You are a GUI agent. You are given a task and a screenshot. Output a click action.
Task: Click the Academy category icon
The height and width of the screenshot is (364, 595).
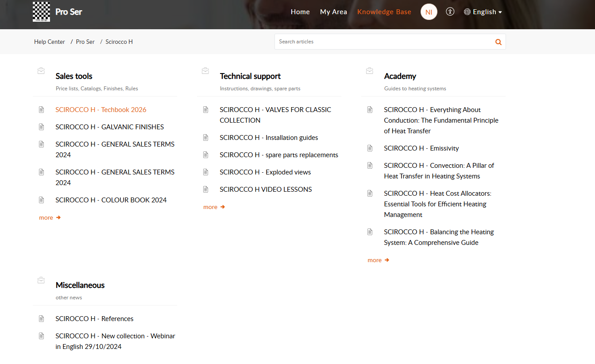370,71
